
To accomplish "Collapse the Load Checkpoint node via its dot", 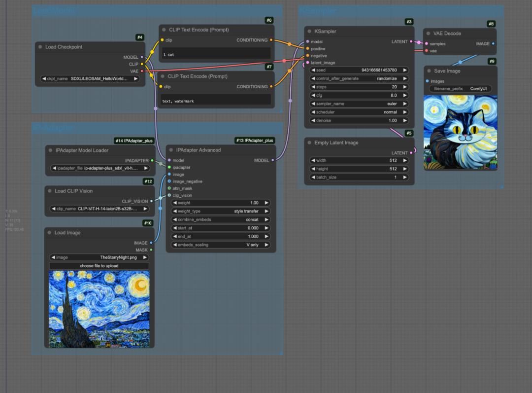I will pyautogui.click(x=40, y=47).
